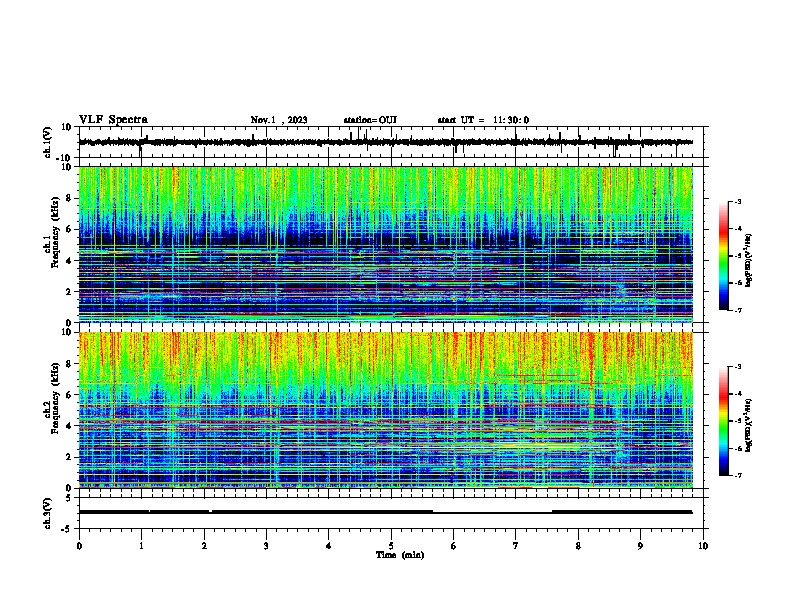
Task: Click the ch.1 color bar log(PSD) label
Action: tap(748, 260)
